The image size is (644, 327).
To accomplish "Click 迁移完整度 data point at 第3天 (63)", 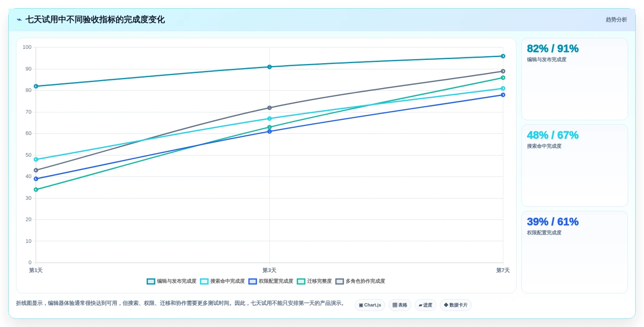I will [x=269, y=127].
